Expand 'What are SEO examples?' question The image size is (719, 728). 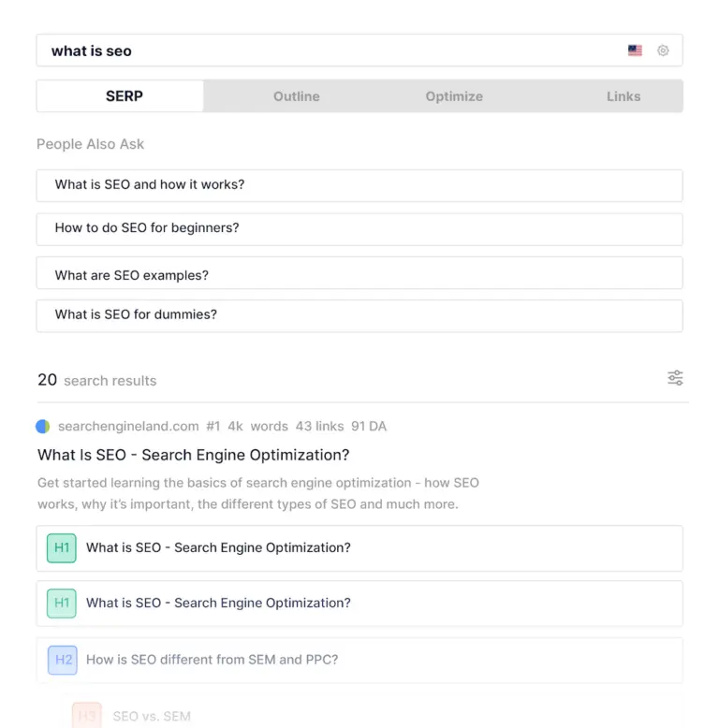click(x=359, y=273)
